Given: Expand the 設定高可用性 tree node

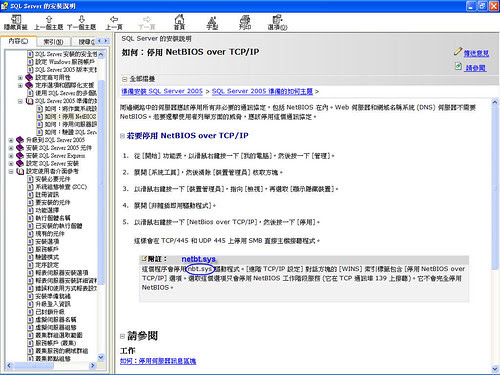Looking at the screenshot, I should coord(20,77).
